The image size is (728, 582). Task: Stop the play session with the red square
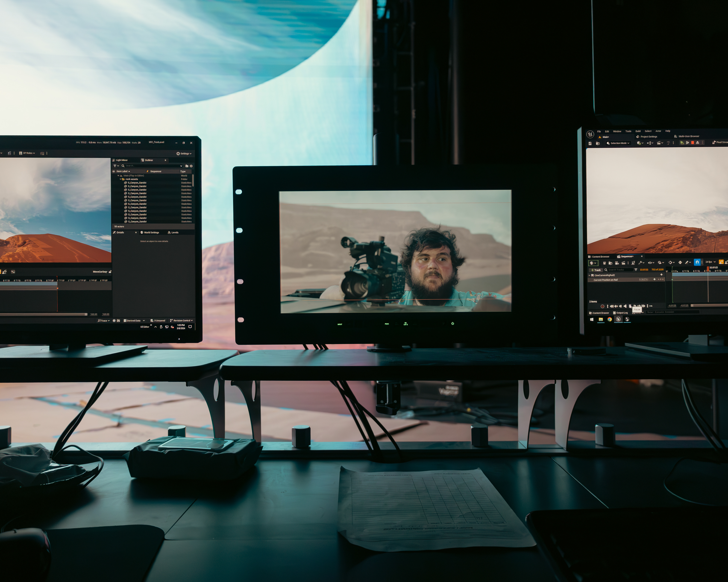coord(692,143)
